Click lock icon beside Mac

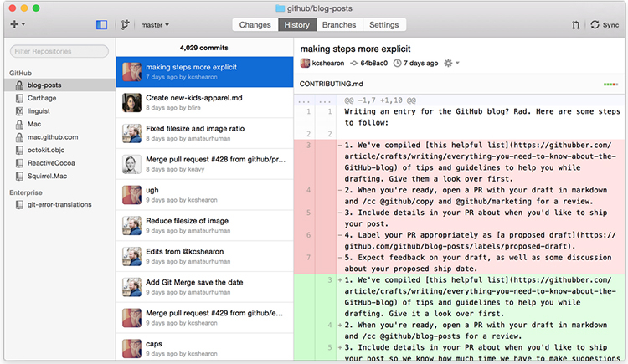(x=19, y=124)
